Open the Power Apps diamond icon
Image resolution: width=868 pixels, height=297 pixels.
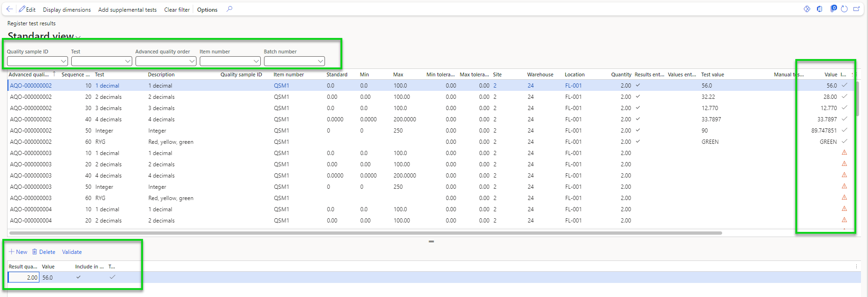point(807,9)
